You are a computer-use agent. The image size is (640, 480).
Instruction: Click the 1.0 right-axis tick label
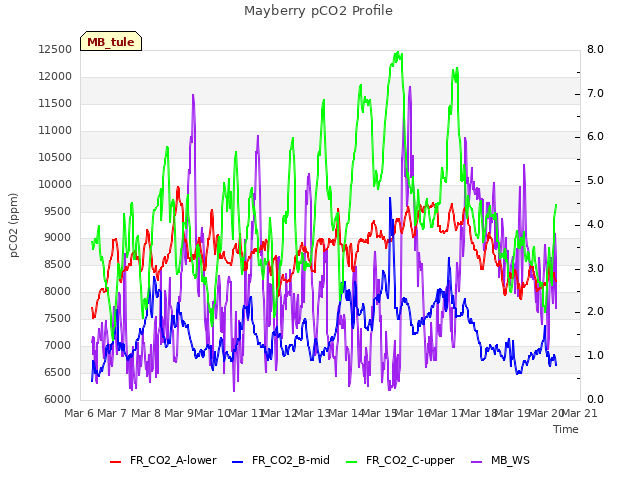pos(596,356)
